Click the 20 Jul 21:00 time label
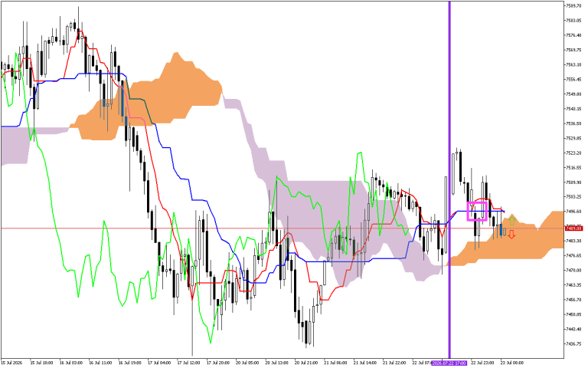 (x=306, y=363)
